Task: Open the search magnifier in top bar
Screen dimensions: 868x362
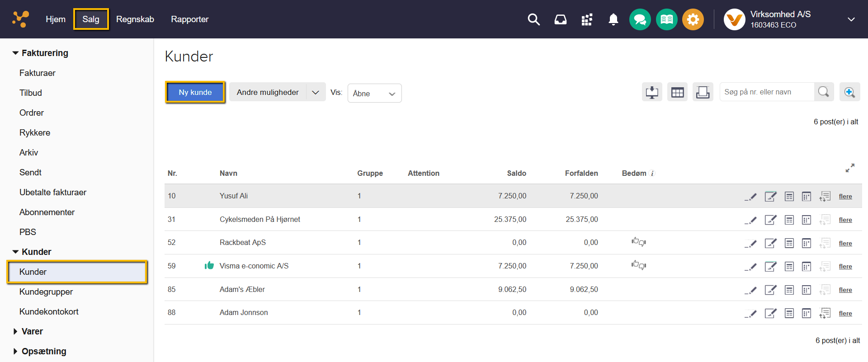Action: 533,19
